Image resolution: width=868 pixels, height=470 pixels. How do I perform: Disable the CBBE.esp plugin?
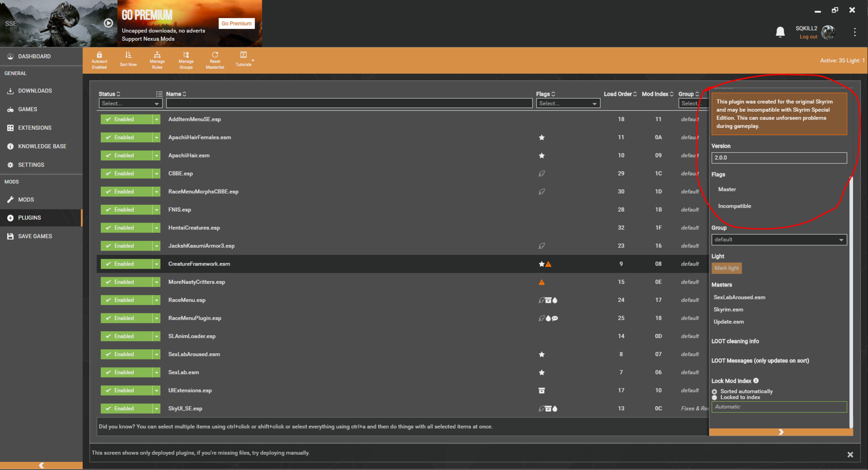point(127,174)
